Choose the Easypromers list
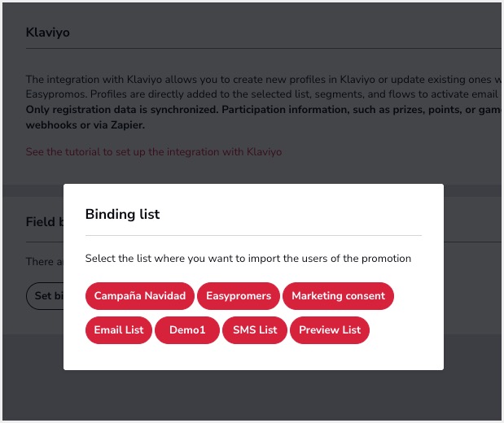 coord(239,296)
